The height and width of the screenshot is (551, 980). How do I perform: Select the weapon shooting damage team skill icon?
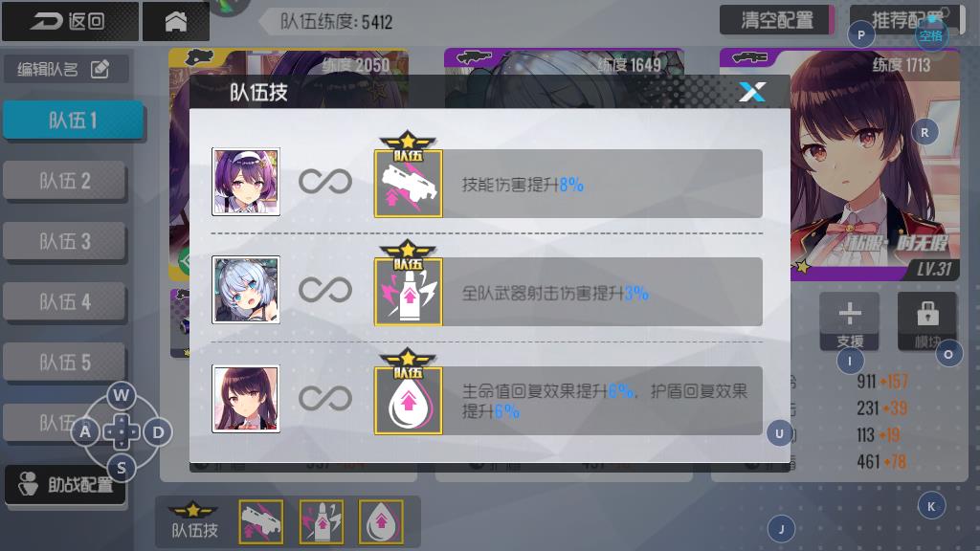coord(408,292)
